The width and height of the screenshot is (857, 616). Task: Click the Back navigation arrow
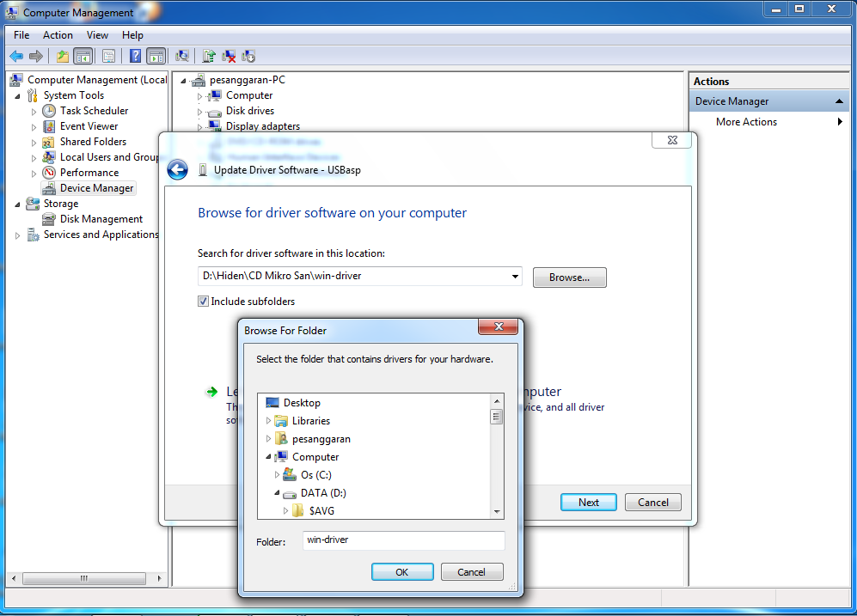tap(15, 55)
